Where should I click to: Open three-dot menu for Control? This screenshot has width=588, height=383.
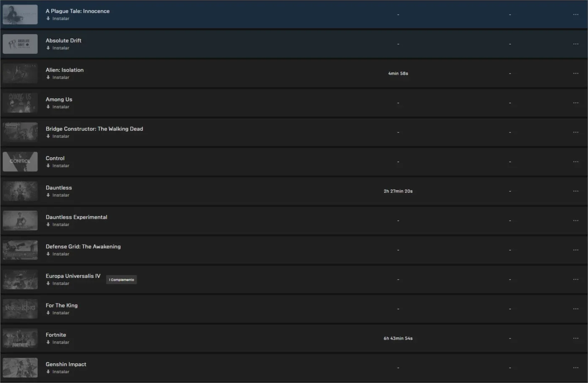click(575, 162)
